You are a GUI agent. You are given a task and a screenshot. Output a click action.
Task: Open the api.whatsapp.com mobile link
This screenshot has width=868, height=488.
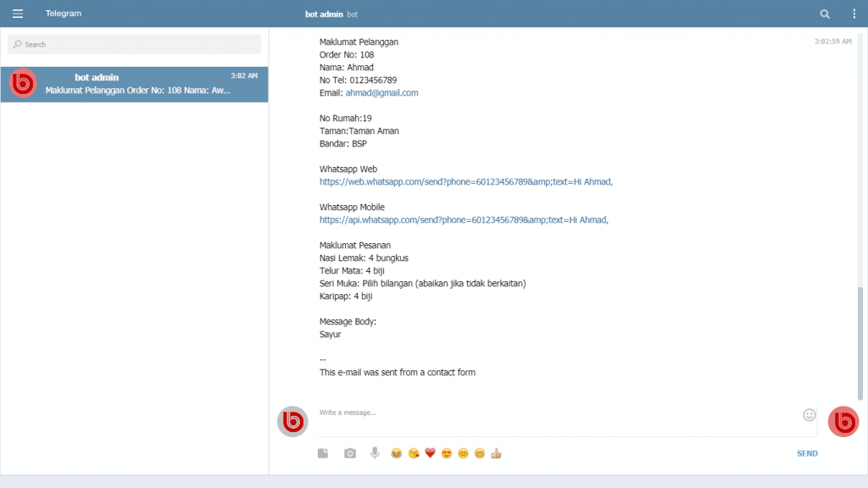pos(464,220)
